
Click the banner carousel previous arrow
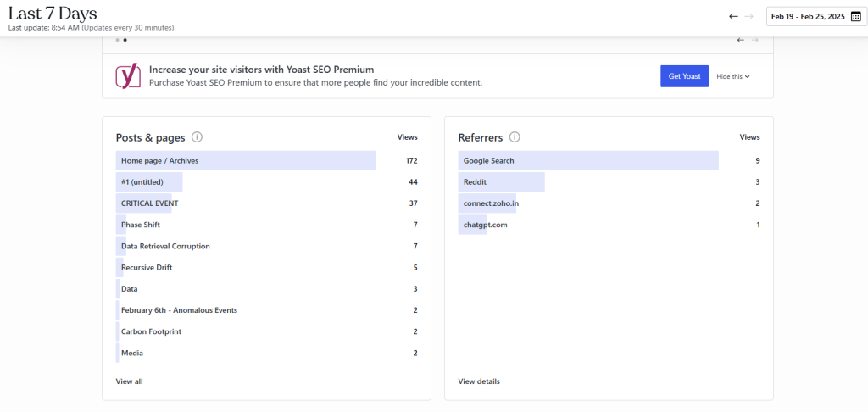pyautogui.click(x=741, y=40)
